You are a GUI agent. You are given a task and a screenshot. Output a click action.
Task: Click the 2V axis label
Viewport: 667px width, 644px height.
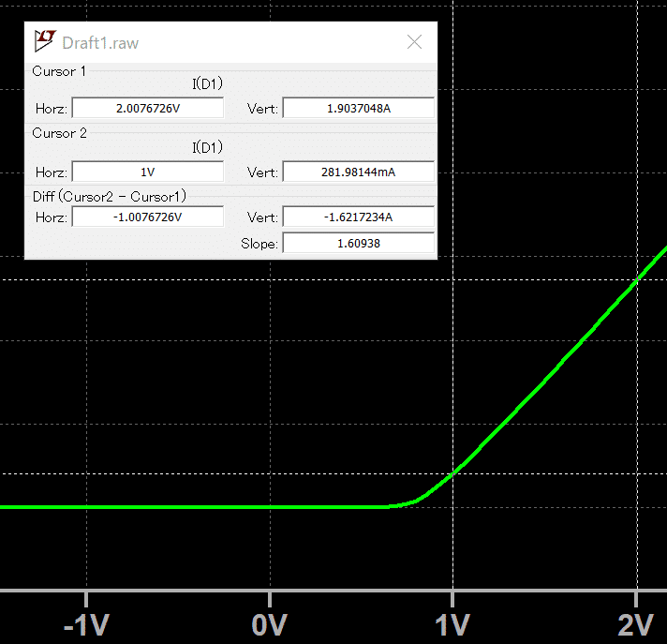pyautogui.click(x=635, y=625)
